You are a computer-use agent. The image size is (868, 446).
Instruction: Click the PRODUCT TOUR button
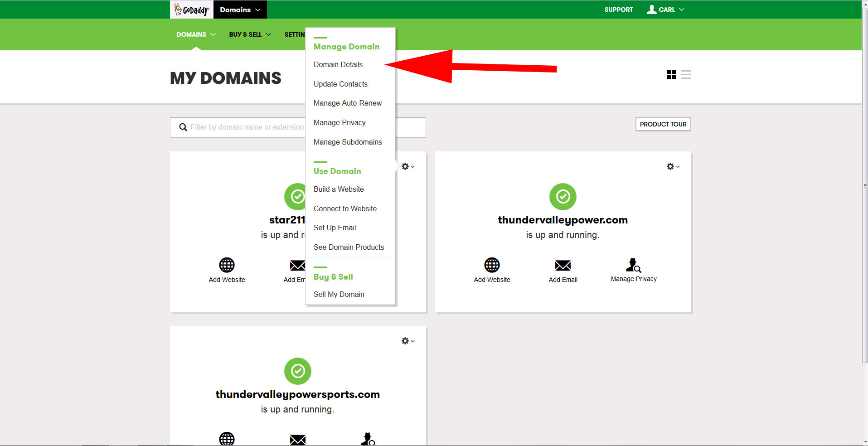pyautogui.click(x=663, y=124)
